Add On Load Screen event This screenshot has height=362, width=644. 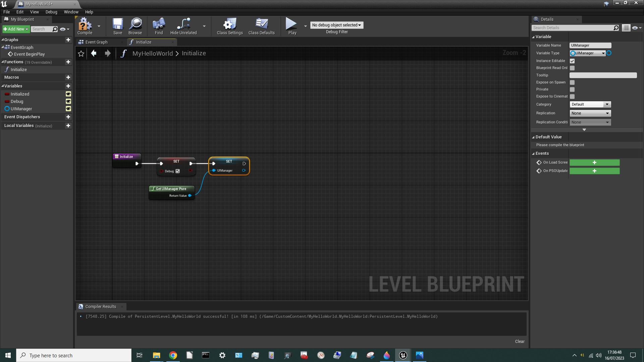click(594, 163)
